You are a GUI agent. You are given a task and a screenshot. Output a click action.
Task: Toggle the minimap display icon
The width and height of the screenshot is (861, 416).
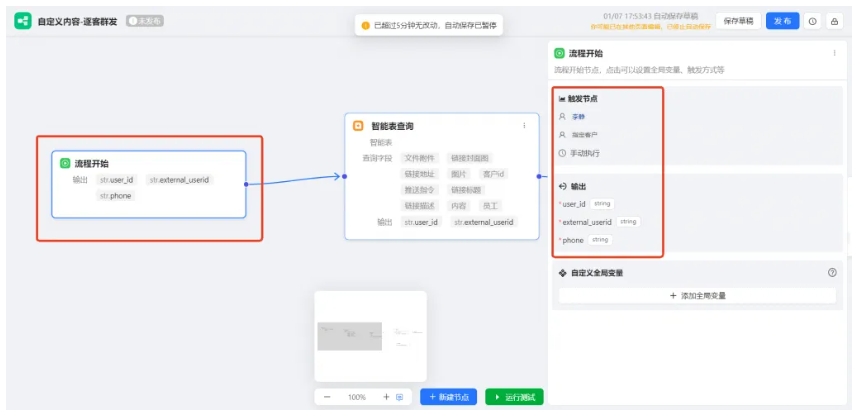(399, 397)
